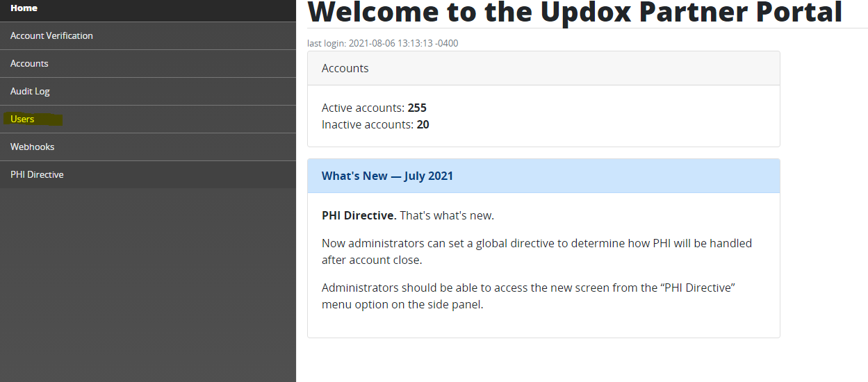Open the Accounts menu item
The image size is (868, 382).
tap(148, 63)
